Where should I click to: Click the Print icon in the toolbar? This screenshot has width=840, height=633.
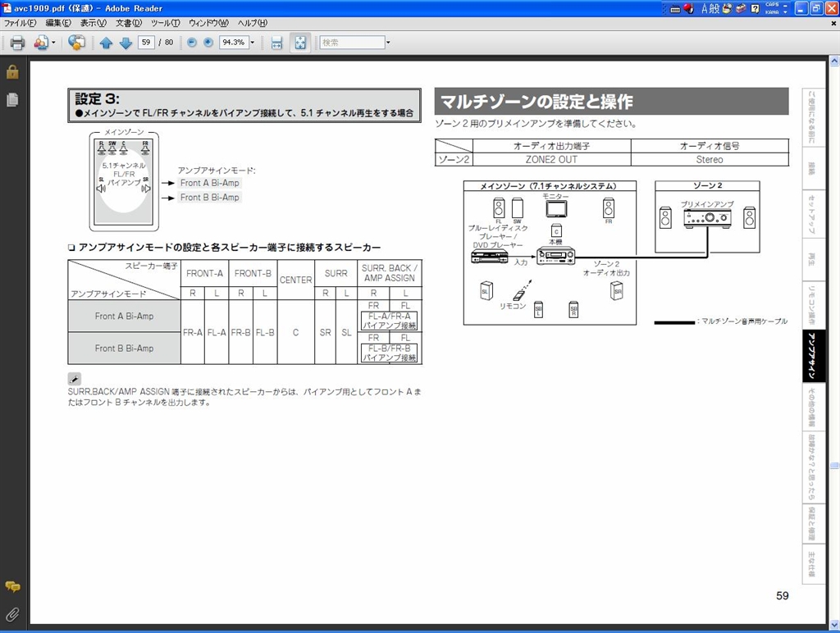pos(17,43)
